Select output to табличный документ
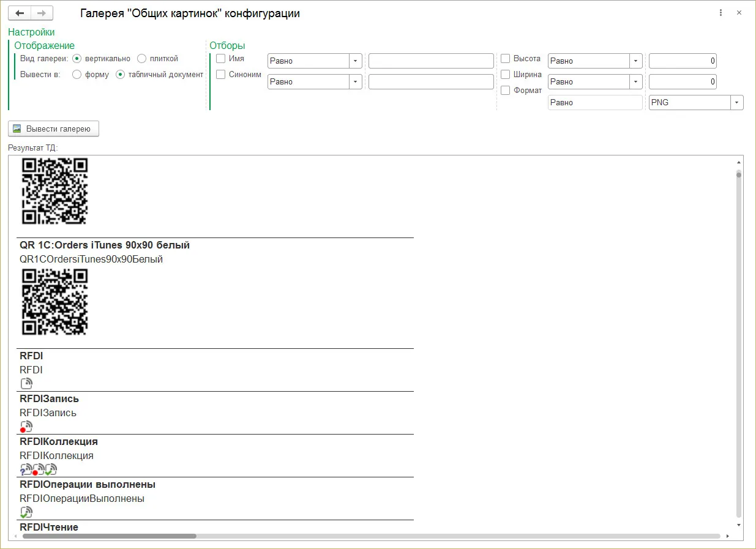The height and width of the screenshot is (549, 756). click(x=121, y=75)
